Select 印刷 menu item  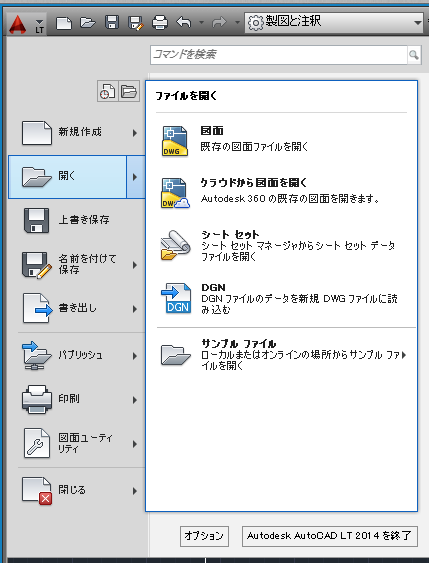point(76,399)
